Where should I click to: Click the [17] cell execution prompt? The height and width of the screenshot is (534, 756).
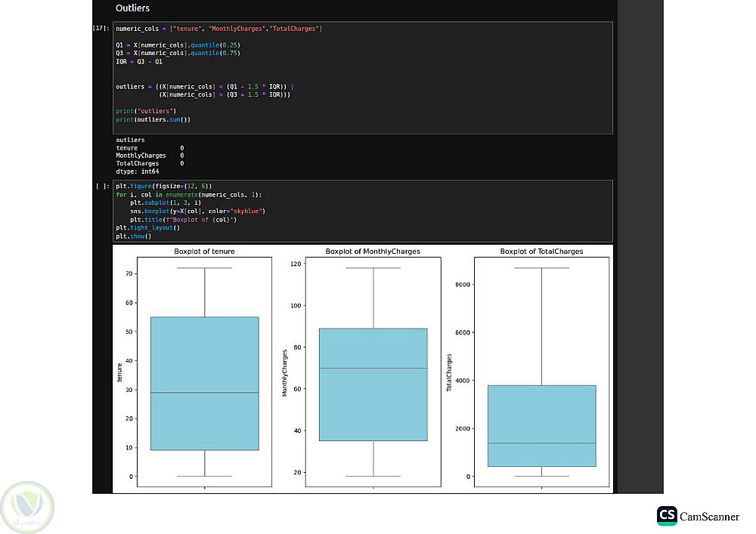click(101, 29)
